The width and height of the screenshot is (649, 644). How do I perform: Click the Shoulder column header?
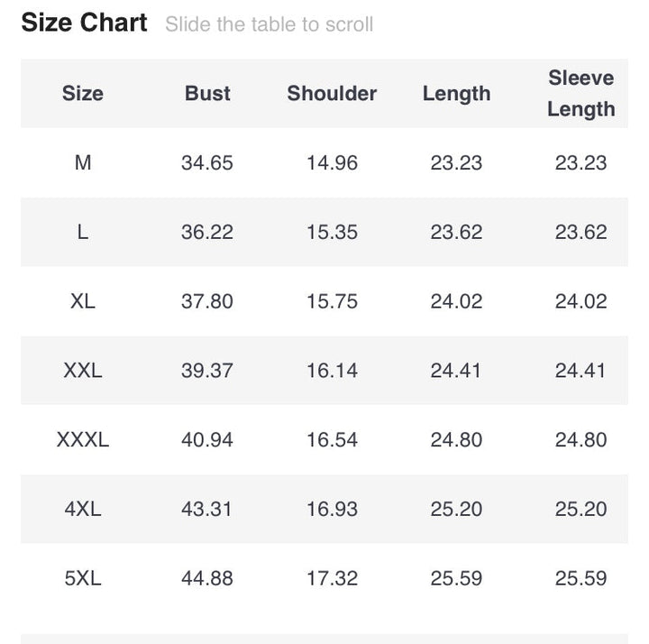(332, 94)
